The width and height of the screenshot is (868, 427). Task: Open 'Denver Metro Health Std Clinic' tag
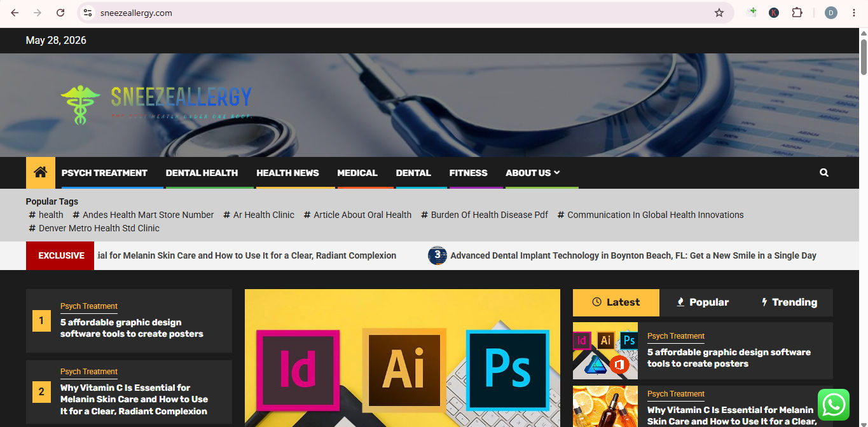[x=94, y=228]
